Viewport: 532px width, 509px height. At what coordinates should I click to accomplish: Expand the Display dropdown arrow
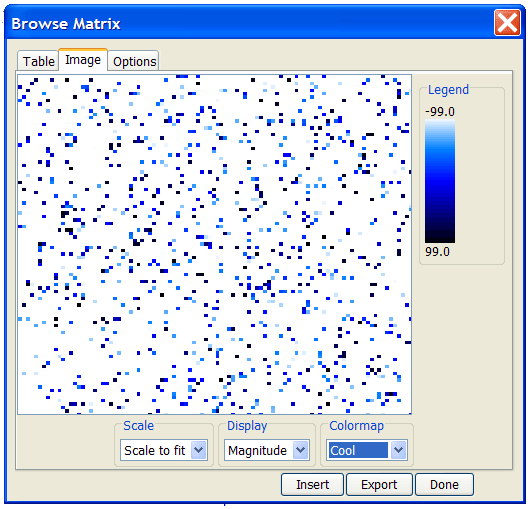(x=300, y=450)
